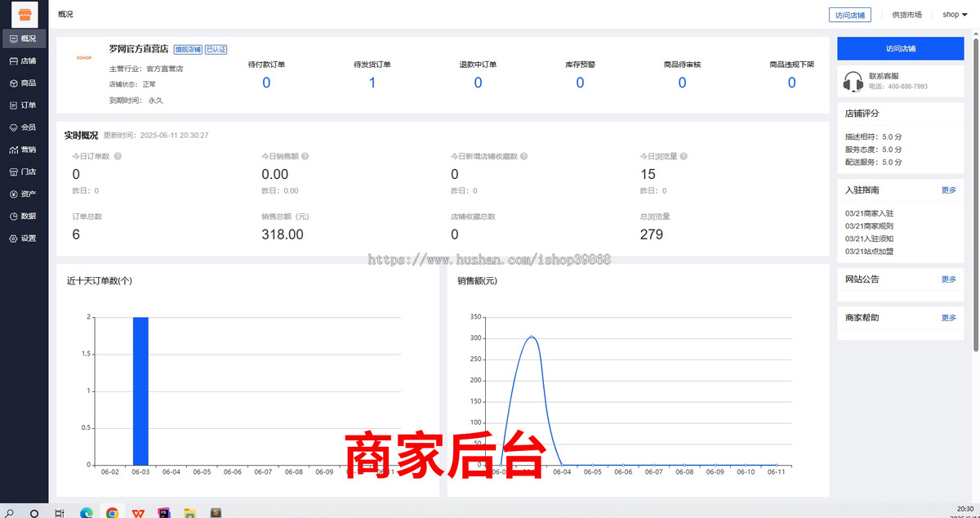The height and width of the screenshot is (518, 980).
Task: Click the 配送服务 5.0 分 rating
Action: (x=873, y=162)
